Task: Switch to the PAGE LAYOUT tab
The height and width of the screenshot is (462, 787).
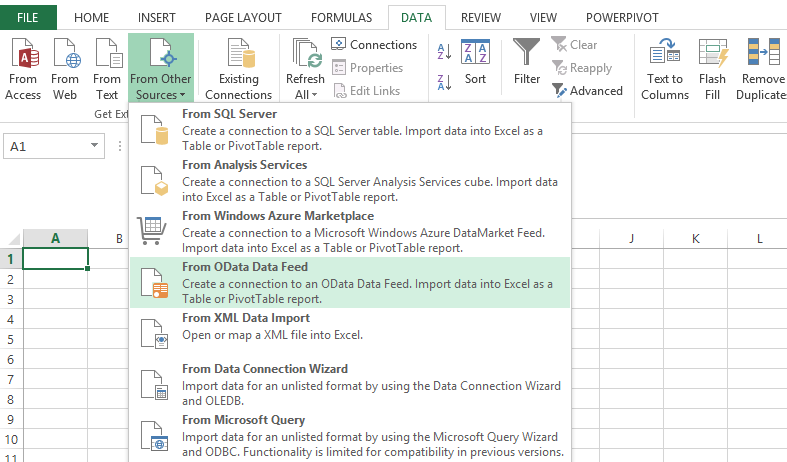Action: pos(243,18)
